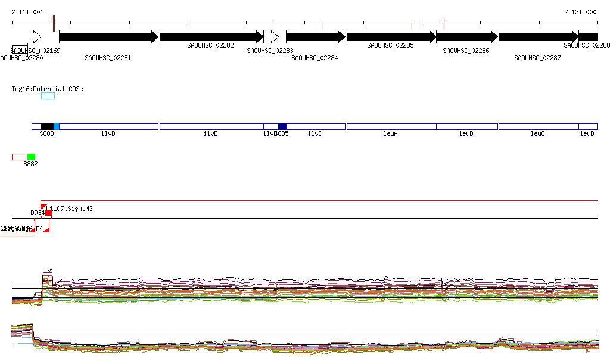Click the 'SAOUHSC_02286' text label

click(466, 51)
